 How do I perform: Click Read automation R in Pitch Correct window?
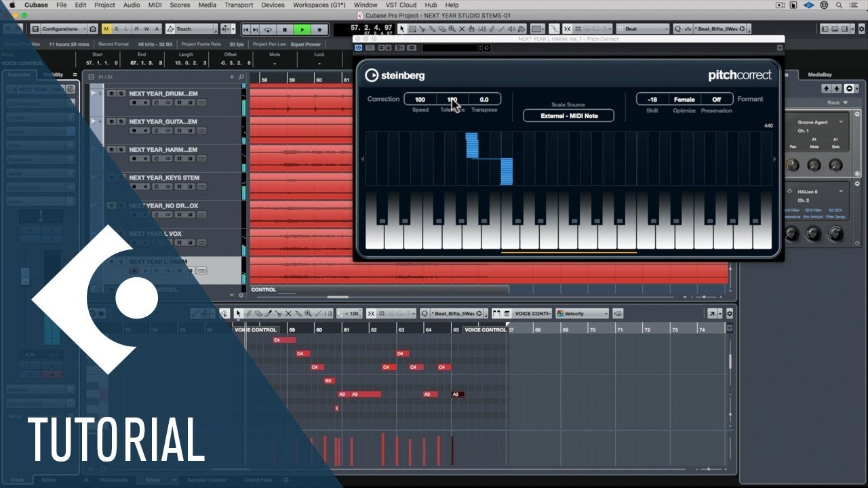pyautogui.click(x=381, y=47)
